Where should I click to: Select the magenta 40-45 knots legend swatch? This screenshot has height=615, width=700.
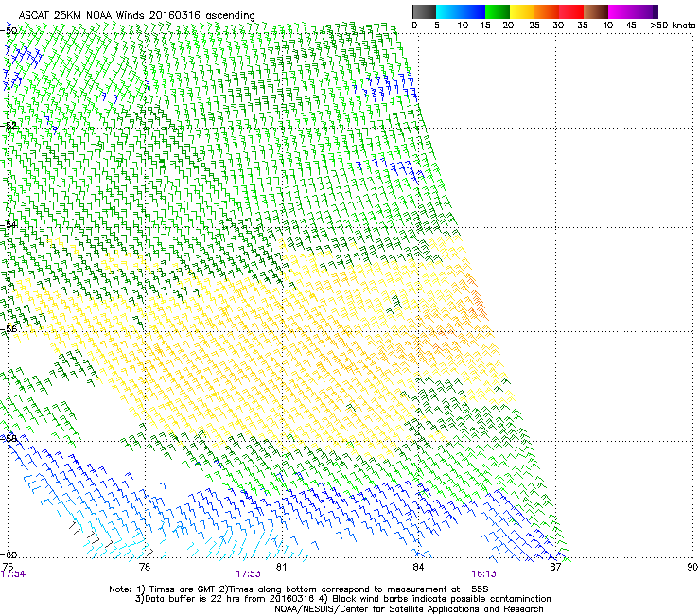pyautogui.click(x=621, y=11)
